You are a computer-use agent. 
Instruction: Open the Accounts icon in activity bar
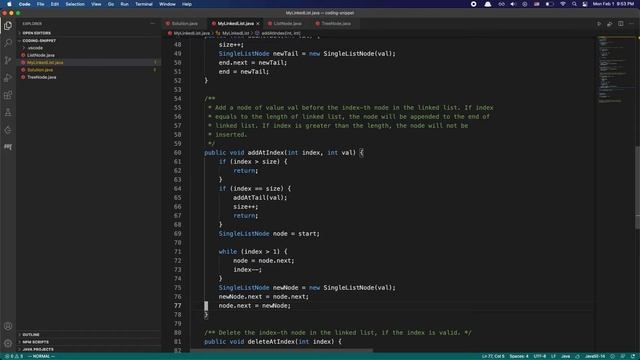pyautogui.click(x=8, y=326)
